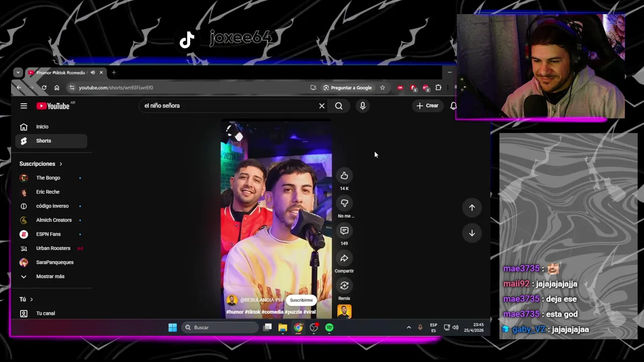The height and width of the screenshot is (362, 644).
Task: Expand Suscripciones section chevron
Action: pos(61,164)
